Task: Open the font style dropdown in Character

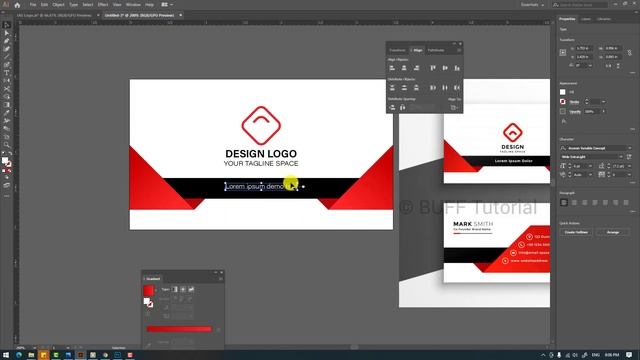Action: [x=621, y=157]
